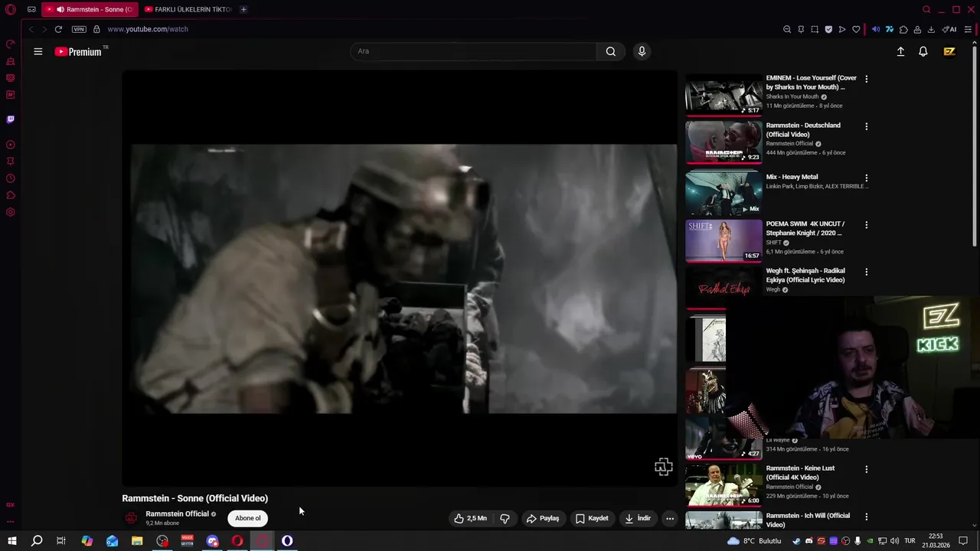Click the Ara search input field
Image resolution: width=980 pixels, height=551 pixels.
[x=473, y=51]
